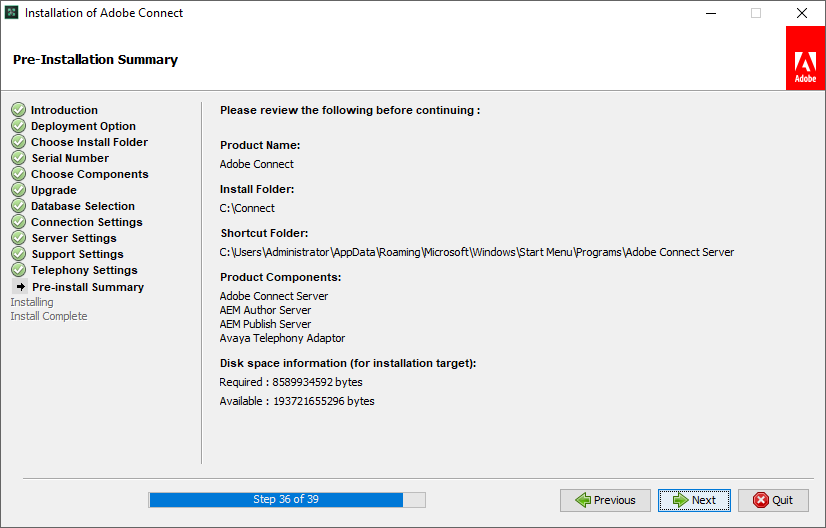Click the Product Name: label
The height and width of the screenshot is (528, 826).
(x=260, y=145)
